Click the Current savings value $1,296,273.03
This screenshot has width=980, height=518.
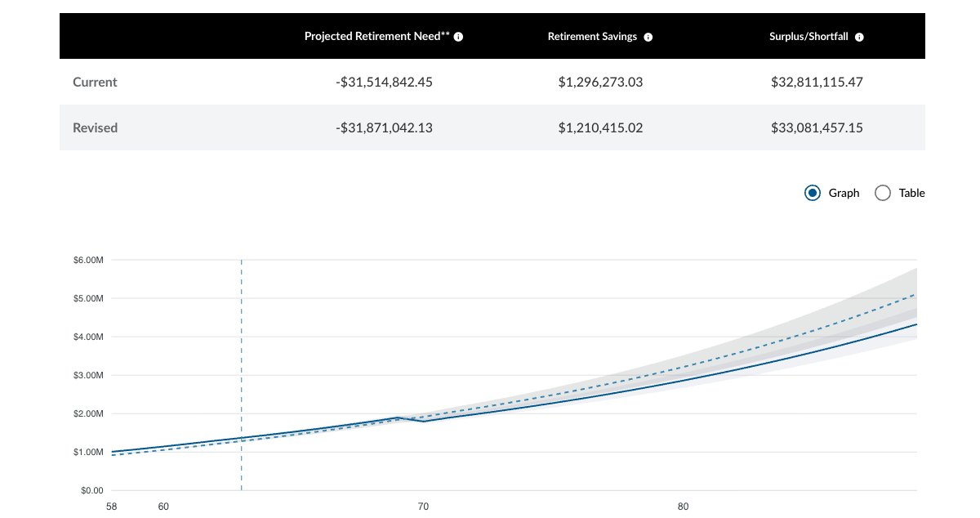(600, 82)
